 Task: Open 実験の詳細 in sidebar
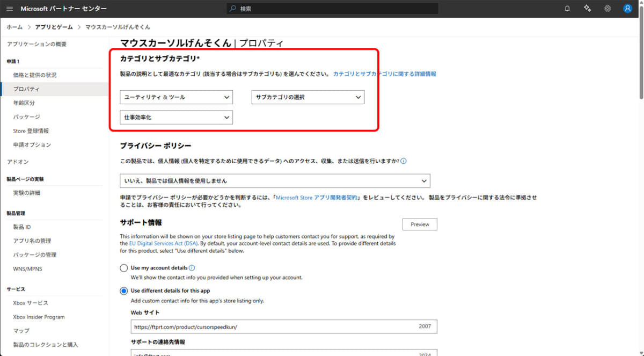point(27,193)
